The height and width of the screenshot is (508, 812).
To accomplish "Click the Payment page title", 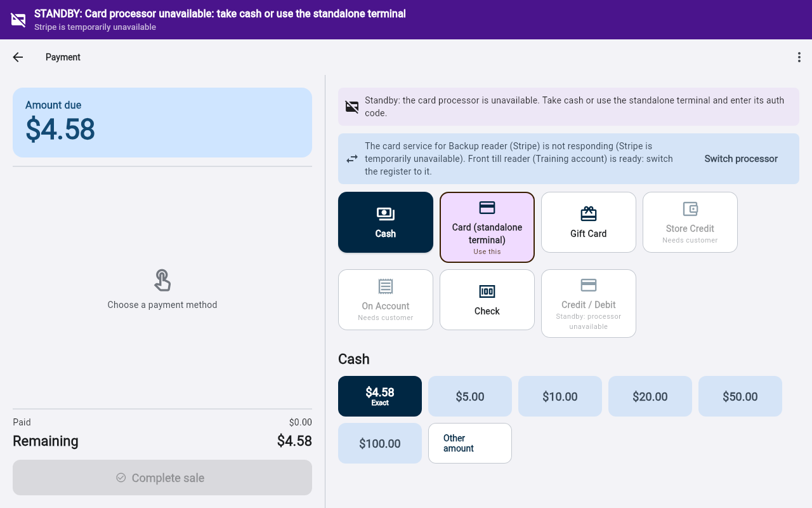I will coord(63,57).
